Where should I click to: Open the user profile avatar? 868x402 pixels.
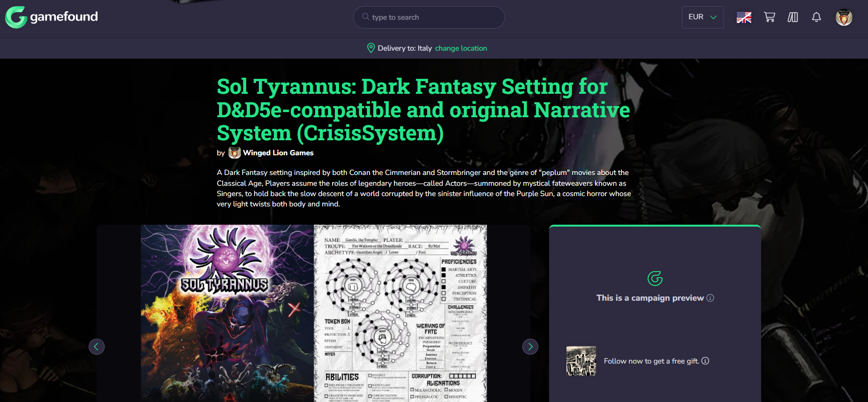pos(844,17)
